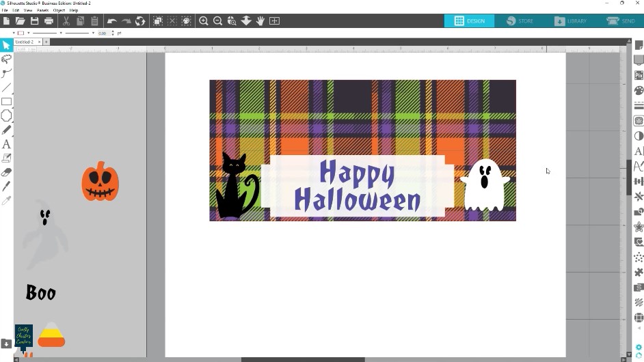The width and height of the screenshot is (644, 362).
Task: Switch to the SEND tab
Action: [620, 21]
